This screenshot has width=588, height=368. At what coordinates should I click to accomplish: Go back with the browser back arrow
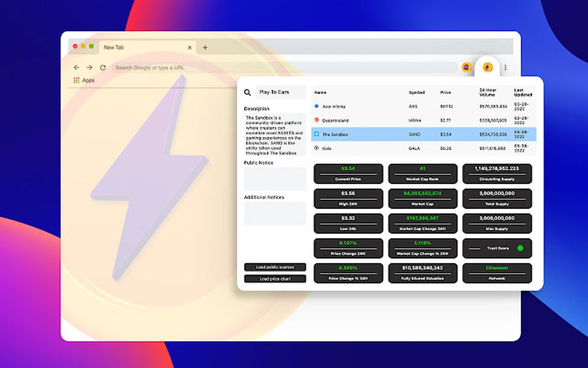pos(77,67)
